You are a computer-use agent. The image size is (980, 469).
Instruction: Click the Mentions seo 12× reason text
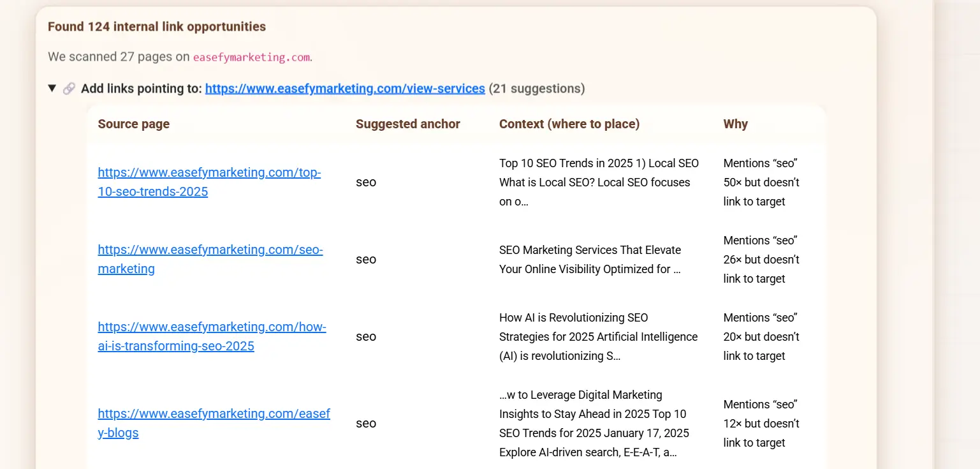point(761,423)
